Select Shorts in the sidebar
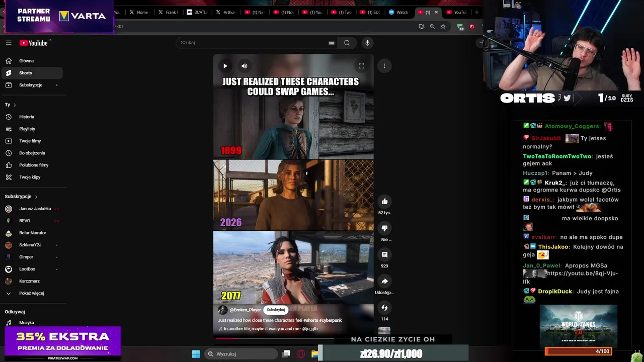 31,73
